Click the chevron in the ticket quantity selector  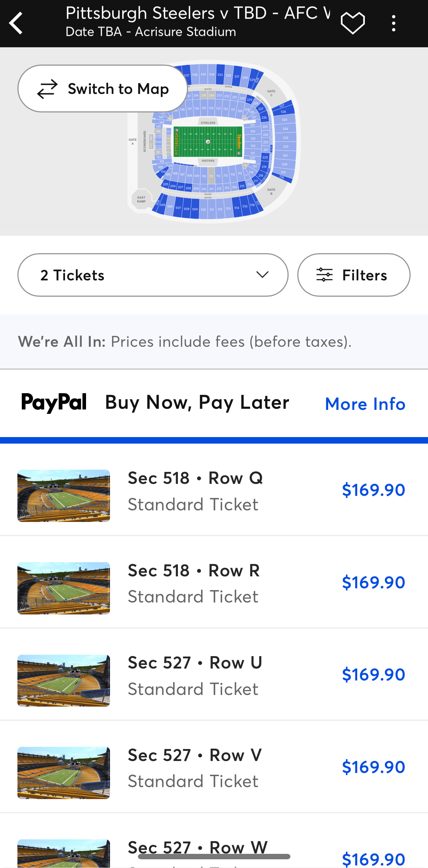(262, 275)
